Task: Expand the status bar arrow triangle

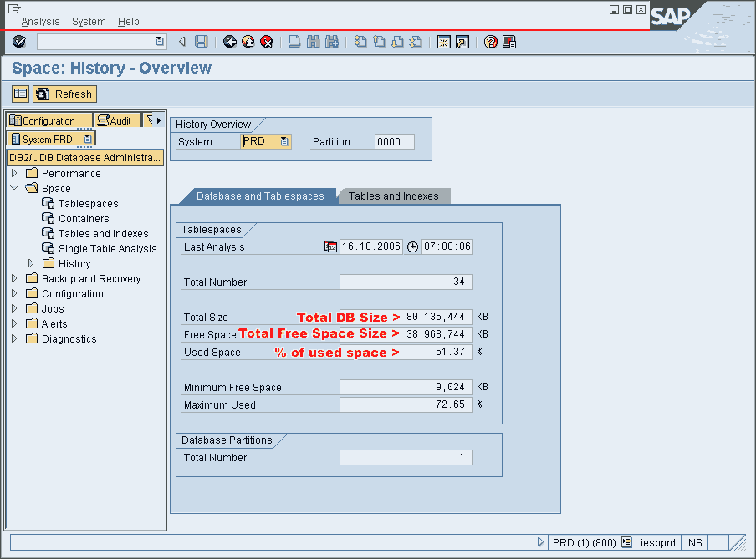Action: (x=540, y=542)
